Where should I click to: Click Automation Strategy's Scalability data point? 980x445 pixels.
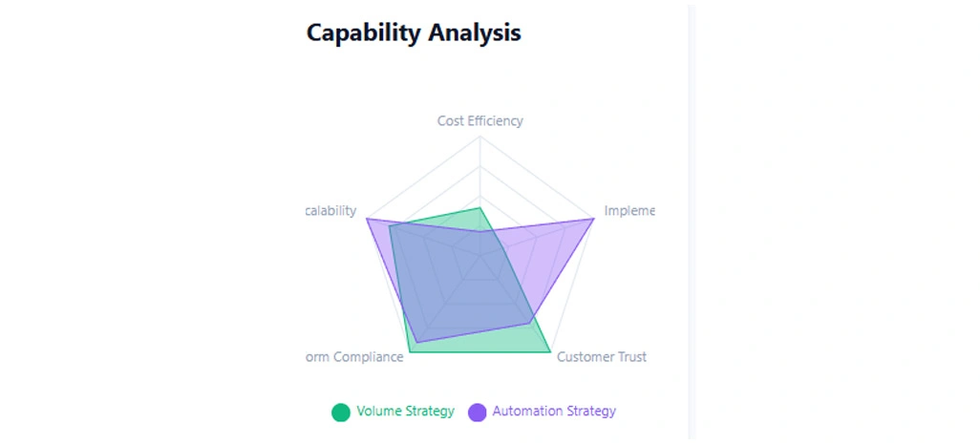click(x=367, y=219)
